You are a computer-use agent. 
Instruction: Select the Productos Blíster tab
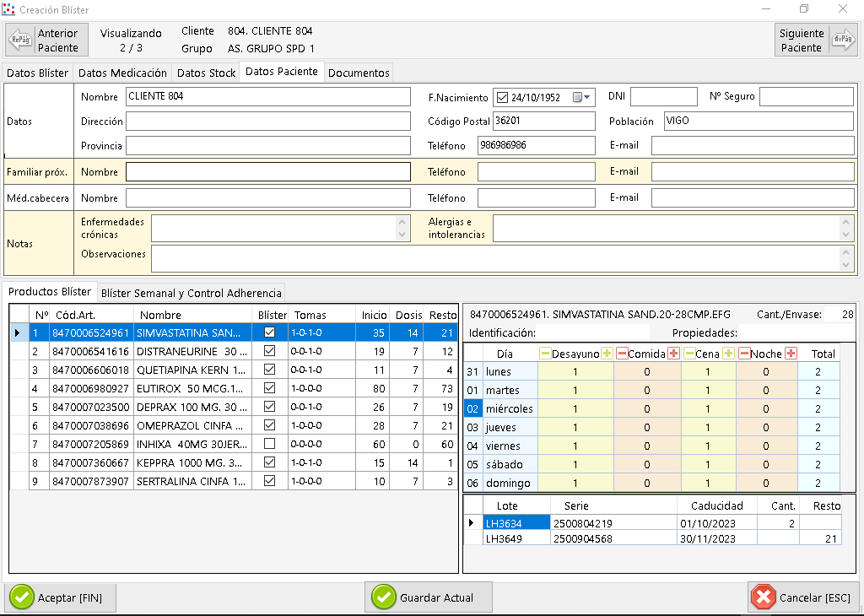(50, 291)
